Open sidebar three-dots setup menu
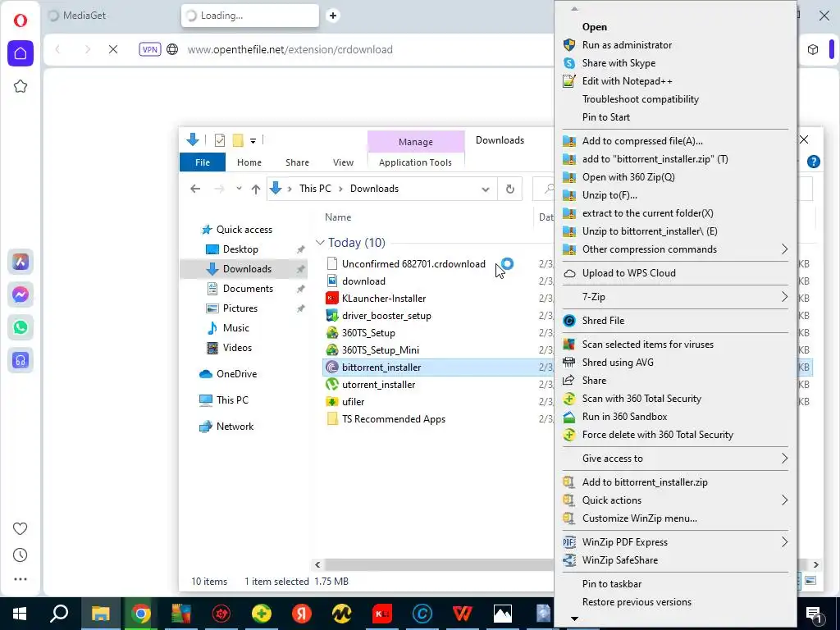840x630 pixels. pyautogui.click(x=21, y=579)
